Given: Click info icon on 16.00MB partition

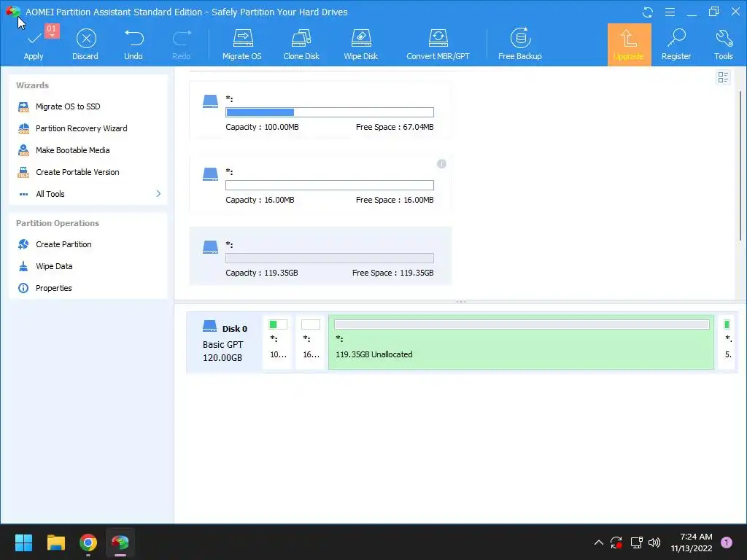Looking at the screenshot, I should point(441,164).
